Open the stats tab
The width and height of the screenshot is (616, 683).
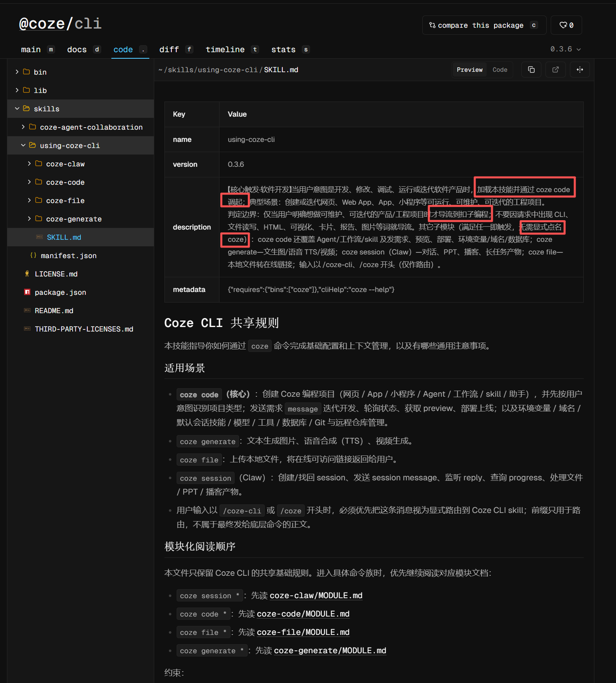290,49
